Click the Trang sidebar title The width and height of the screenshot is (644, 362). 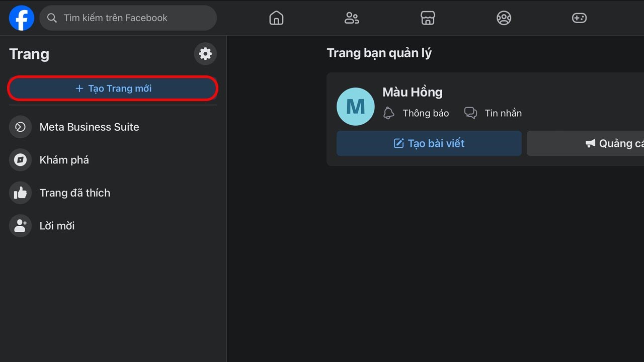point(29,54)
